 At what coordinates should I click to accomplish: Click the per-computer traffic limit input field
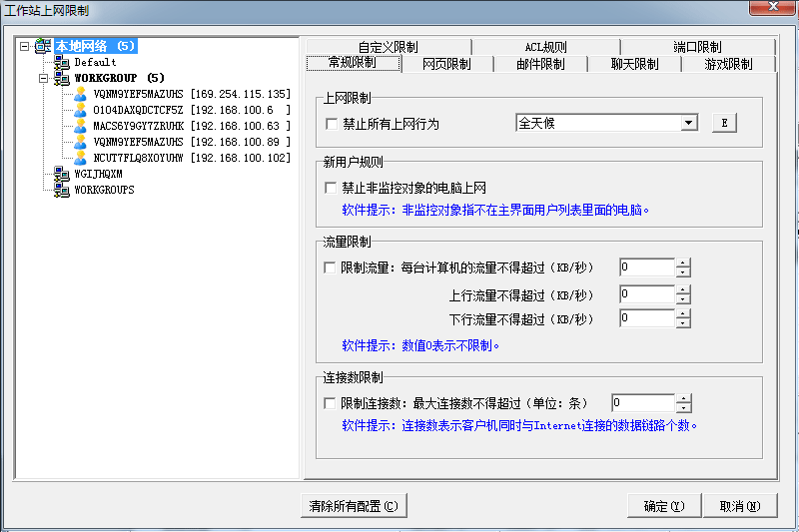coord(647,267)
